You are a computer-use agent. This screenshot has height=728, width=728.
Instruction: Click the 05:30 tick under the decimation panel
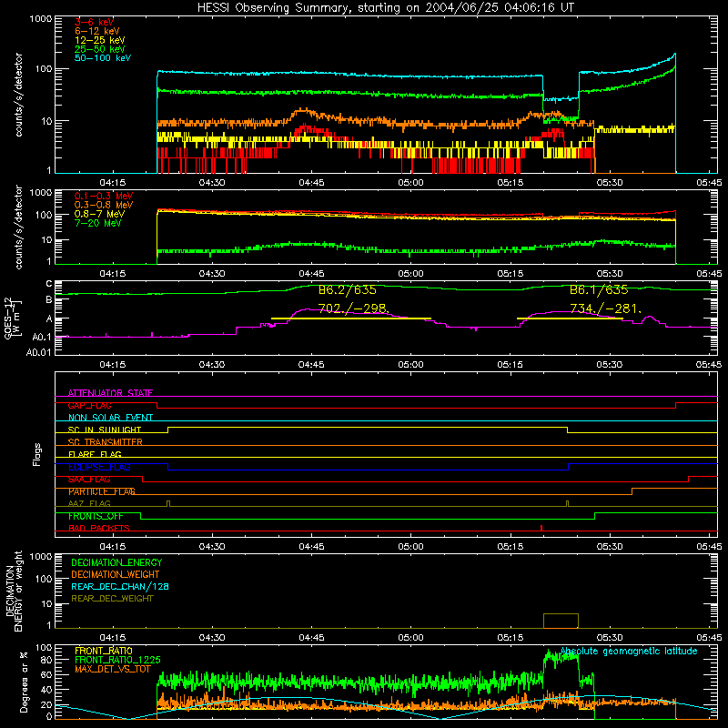click(x=609, y=638)
